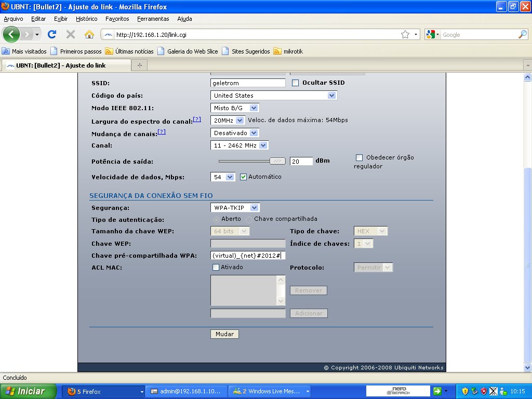Bookmark this page with the star icon

tap(405, 34)
